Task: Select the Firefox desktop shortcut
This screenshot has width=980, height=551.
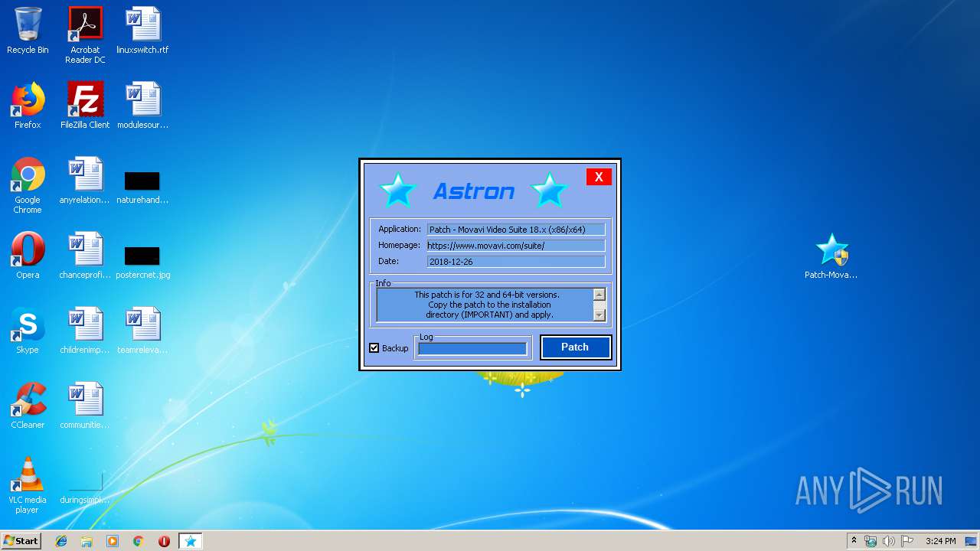Action: (x=28, y=106)
